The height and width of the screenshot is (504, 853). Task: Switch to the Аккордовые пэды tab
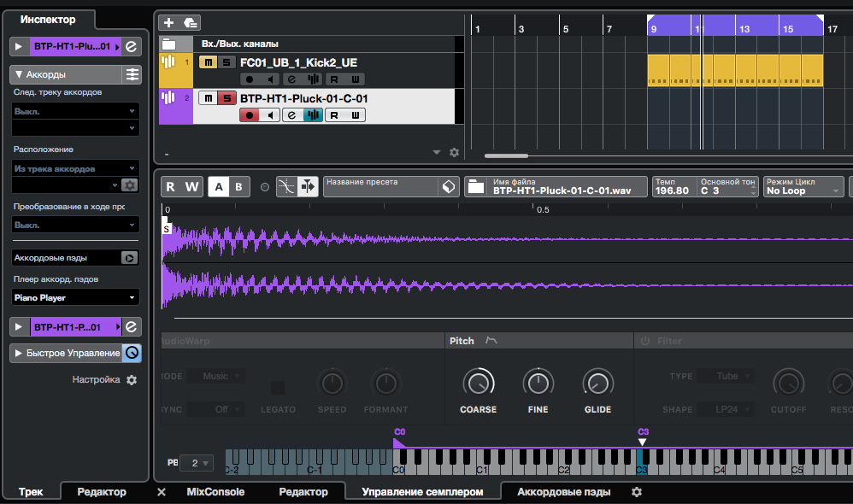click(563, 492)
